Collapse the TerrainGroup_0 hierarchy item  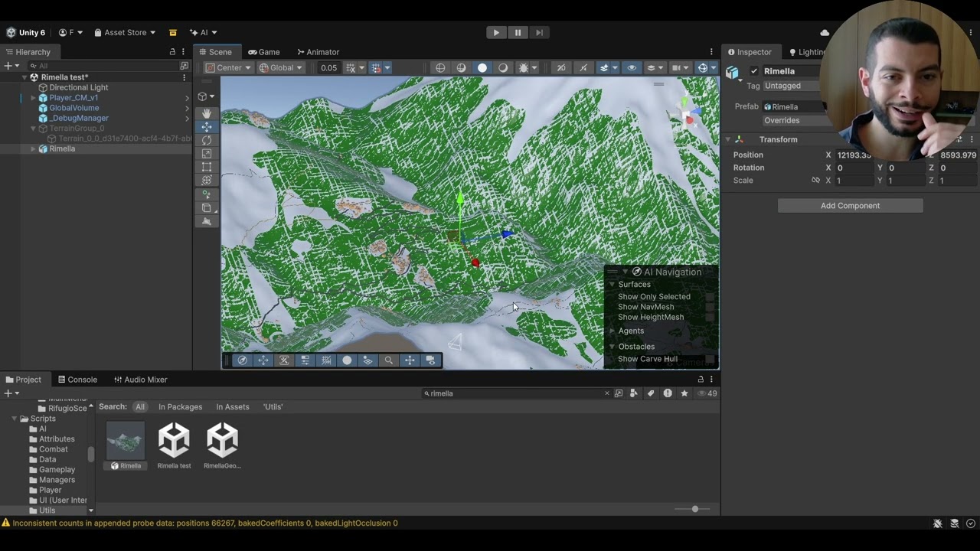coord(33,129)
